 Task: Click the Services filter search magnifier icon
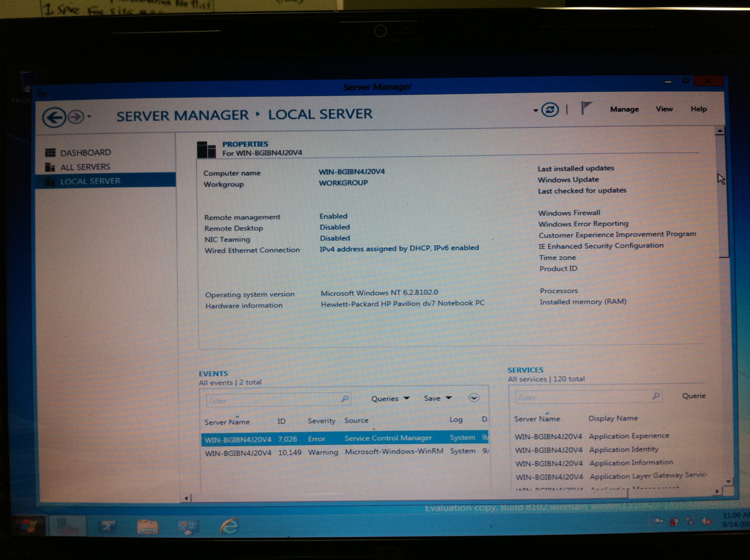tap(657, 396)
